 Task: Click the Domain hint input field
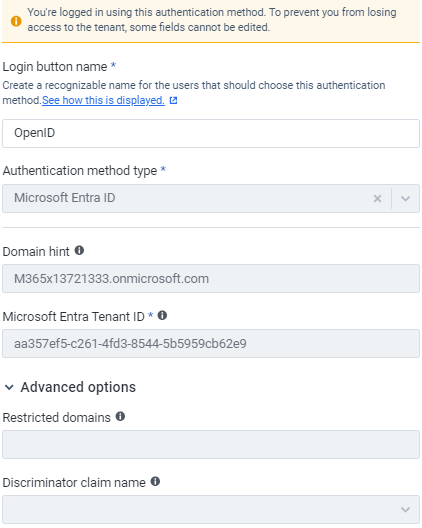211,278
